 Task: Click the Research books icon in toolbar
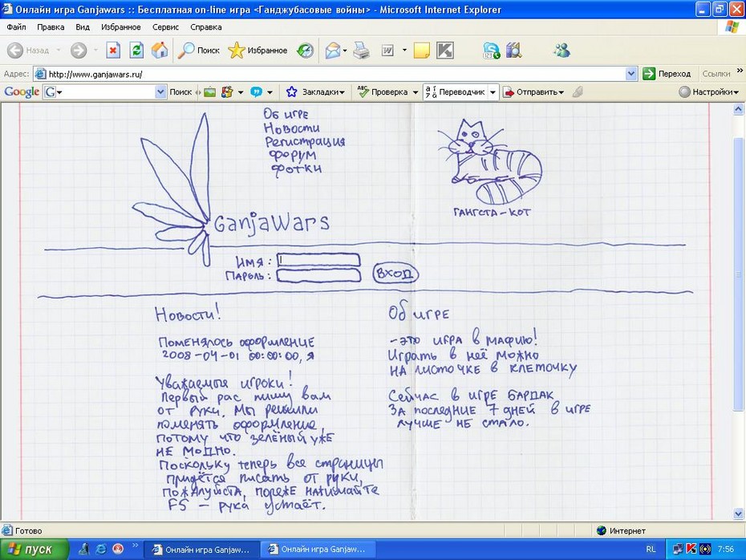(514, 50)
